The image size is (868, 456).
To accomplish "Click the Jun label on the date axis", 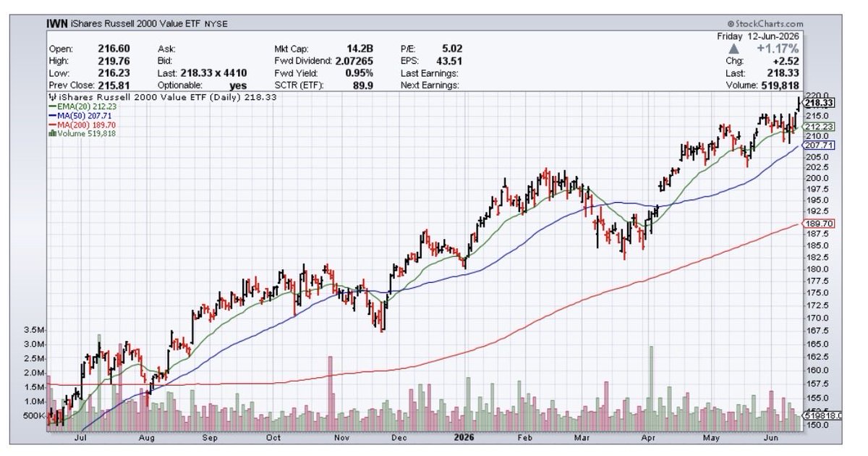I will click(770, 438).
